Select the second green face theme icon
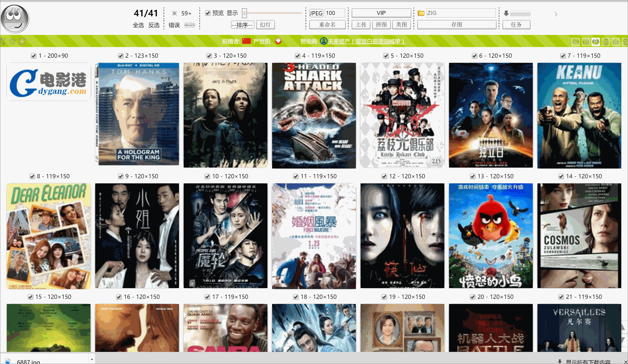Viewport: 628px width, 364px height. [x=586, y=42]
